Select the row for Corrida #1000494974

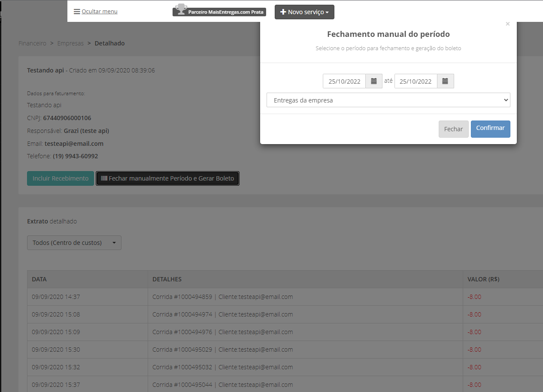(285, 314)
